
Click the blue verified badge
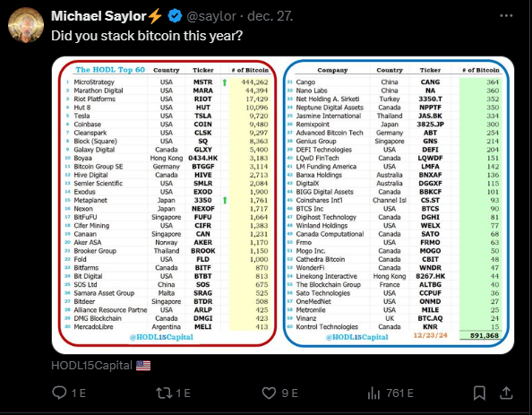tap(175, 16)
